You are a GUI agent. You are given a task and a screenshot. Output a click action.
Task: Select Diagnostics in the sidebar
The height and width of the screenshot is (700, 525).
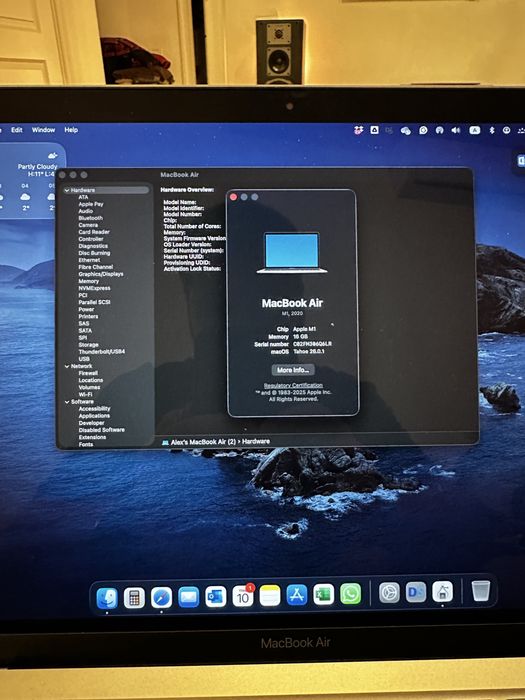(x=93, y=246)
